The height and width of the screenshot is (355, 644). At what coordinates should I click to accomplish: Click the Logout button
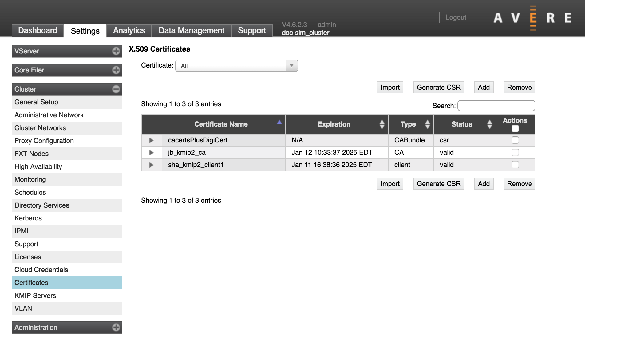click(455, 17)
